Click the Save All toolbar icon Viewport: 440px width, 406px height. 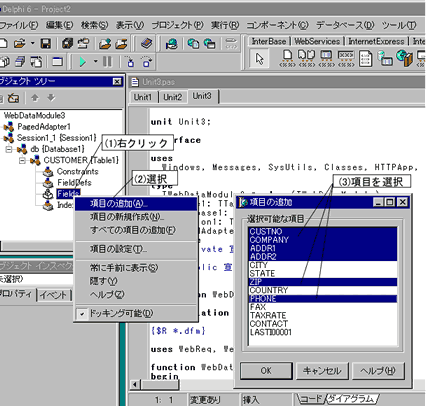pos(67,44)
